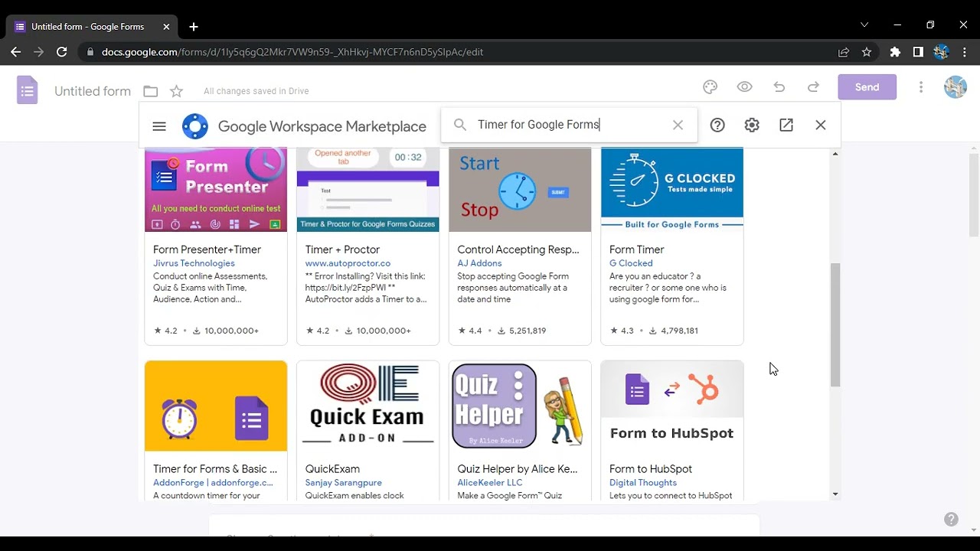Click the AJ Addons developer link
Screen dimensions: 980x551
click(x=479, y=263)
